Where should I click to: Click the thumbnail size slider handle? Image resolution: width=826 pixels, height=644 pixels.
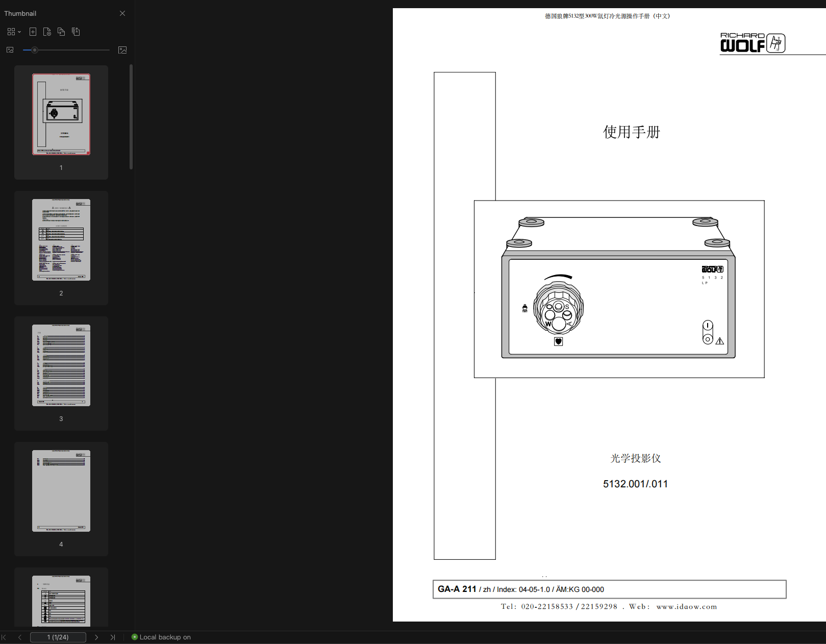[35, 50]
